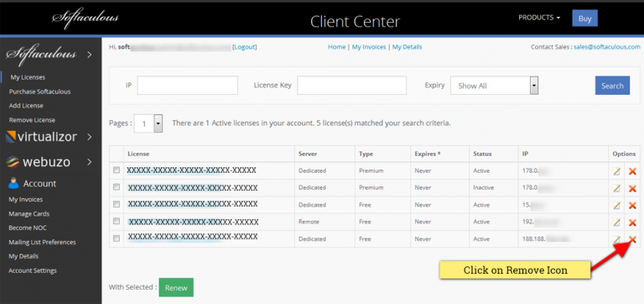The width and height of the screenshot is (644, 304).
Task: Click the blue Buy button
Action: click(584, 18)
